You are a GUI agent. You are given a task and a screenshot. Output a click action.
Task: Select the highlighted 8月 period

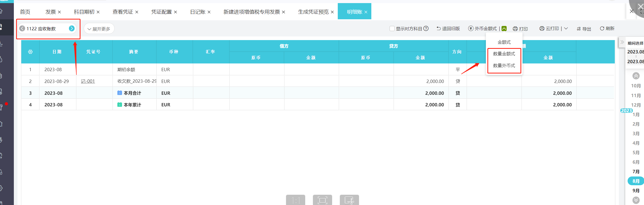coord(636,181)
